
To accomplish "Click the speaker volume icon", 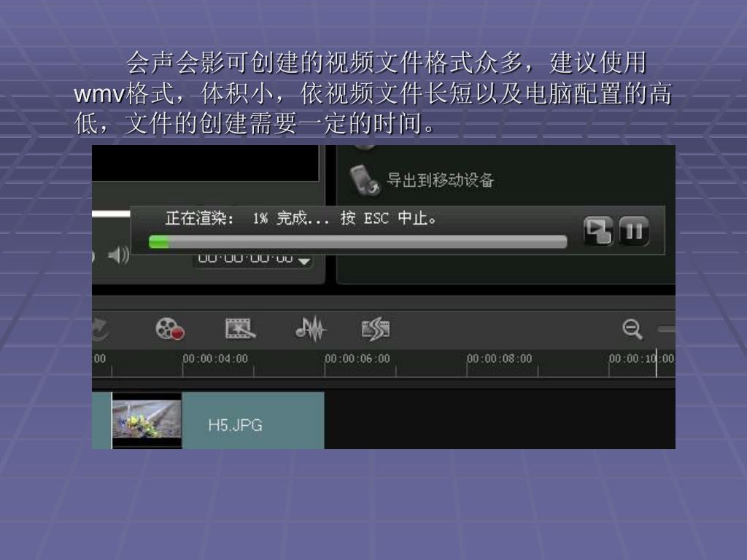I will coord(118,255).
